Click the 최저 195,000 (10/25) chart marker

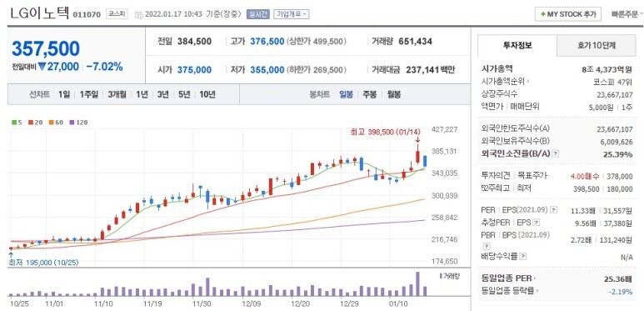pyautogui.click(x=44, y=263)
